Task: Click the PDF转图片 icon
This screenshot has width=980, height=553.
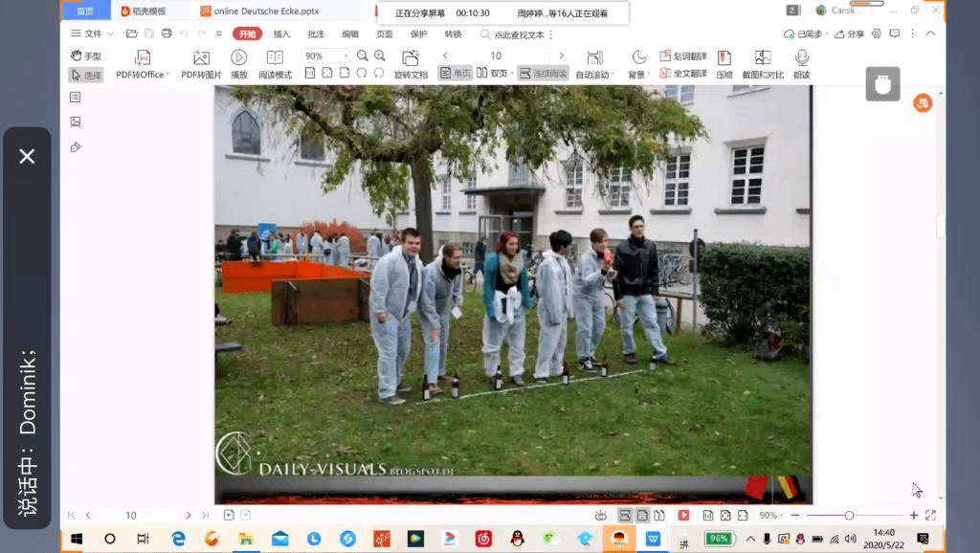Action: click(x=201, y=58)
